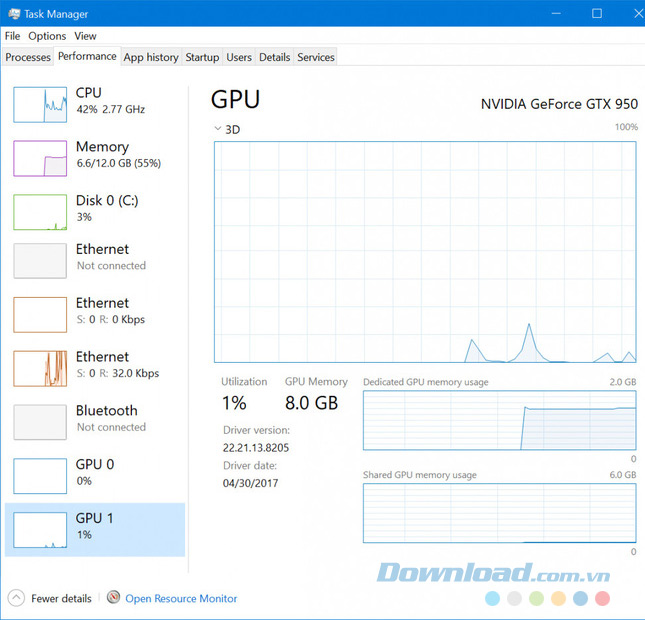Select the Bluetooth Not connected item
The height and width of the screenshot is (620, 645).
(x=95, y=422)
